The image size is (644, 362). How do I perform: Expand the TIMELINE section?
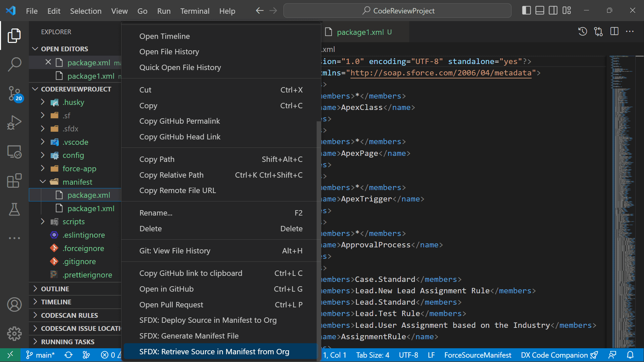[x=56, y=302]
